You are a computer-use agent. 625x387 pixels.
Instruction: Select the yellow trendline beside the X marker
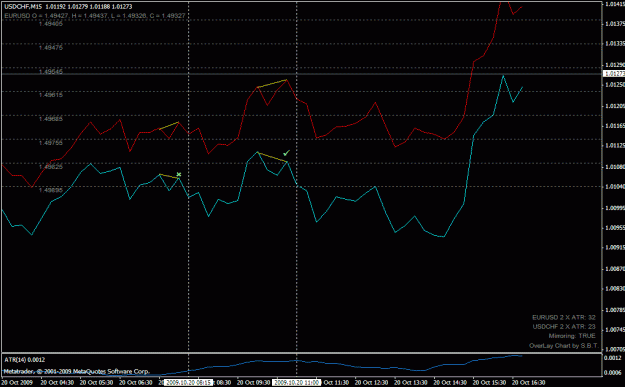169,176
